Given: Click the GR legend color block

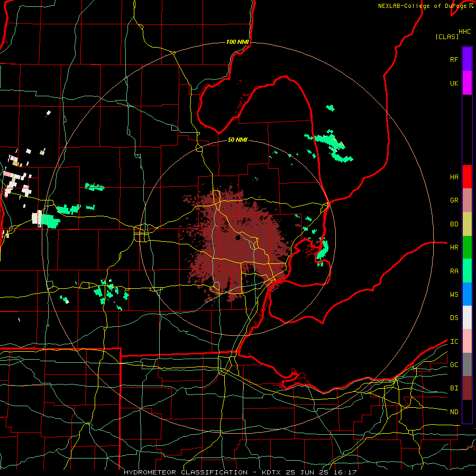Looking at the screenshot, I should point(467,200).
